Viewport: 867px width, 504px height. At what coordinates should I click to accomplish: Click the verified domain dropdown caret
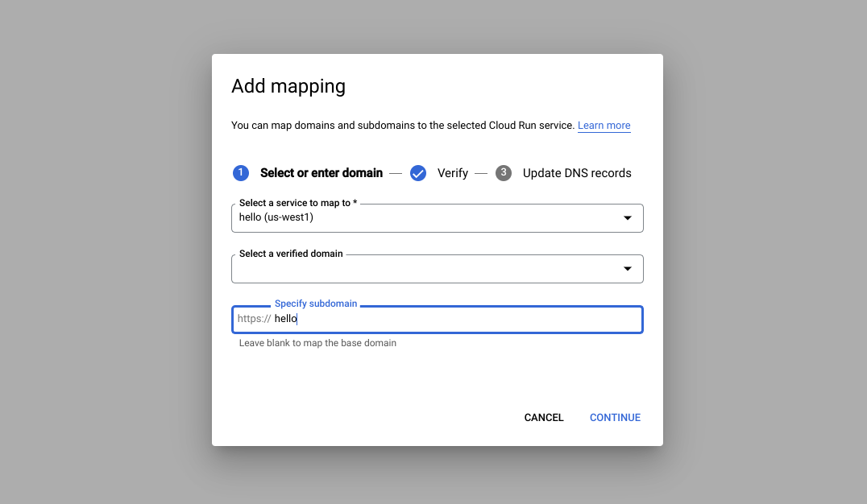tap(628, 268)
